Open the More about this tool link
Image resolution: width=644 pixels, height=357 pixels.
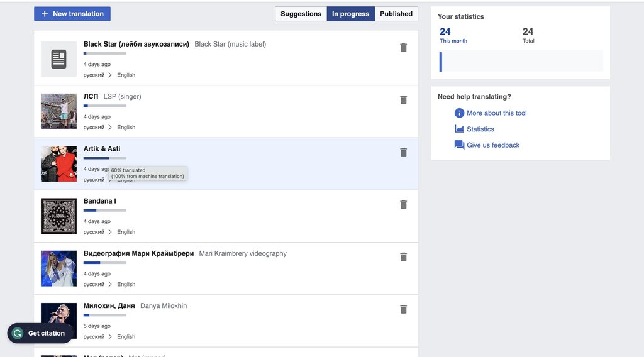pos(497,113)
